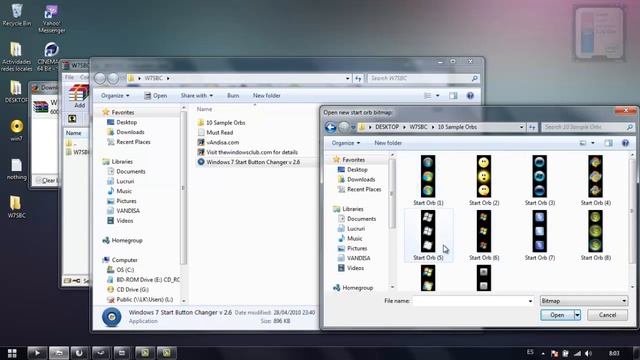Select Windows 7 Start Button Changer v 2.6 file
Image resolution: width=640 pixels, height=360 pixels.
[x=249, y=162]
